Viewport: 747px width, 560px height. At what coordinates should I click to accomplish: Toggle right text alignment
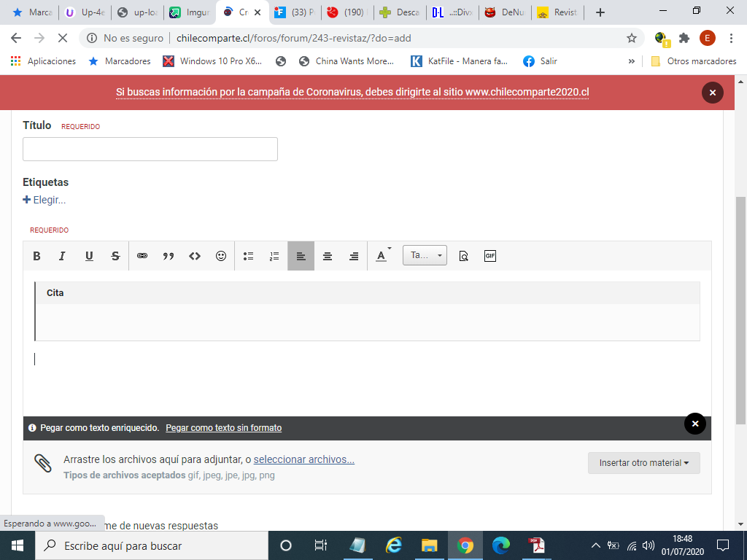(354, 256)
